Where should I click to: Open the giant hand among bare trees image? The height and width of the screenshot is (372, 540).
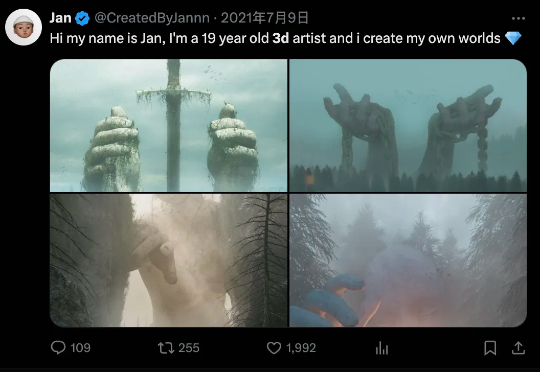pyautogui.click(x=168, y=260)
